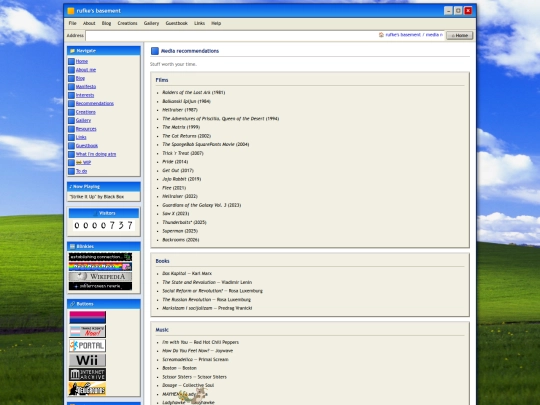Select The Matrix (1999) entry

click(x=181, y=127)
